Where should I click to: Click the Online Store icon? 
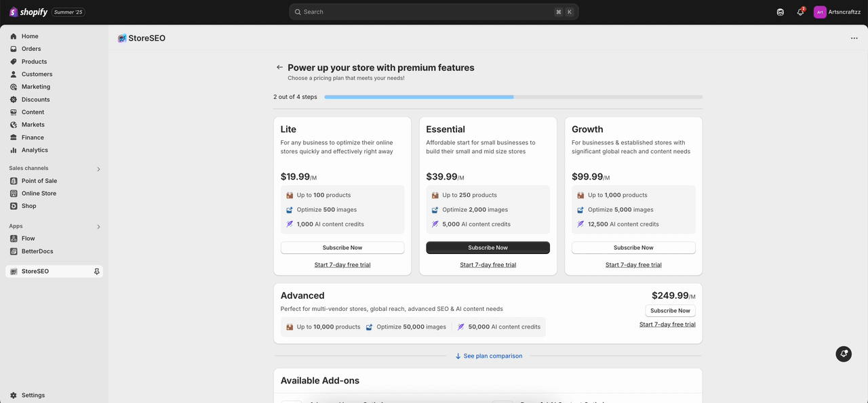14,194
